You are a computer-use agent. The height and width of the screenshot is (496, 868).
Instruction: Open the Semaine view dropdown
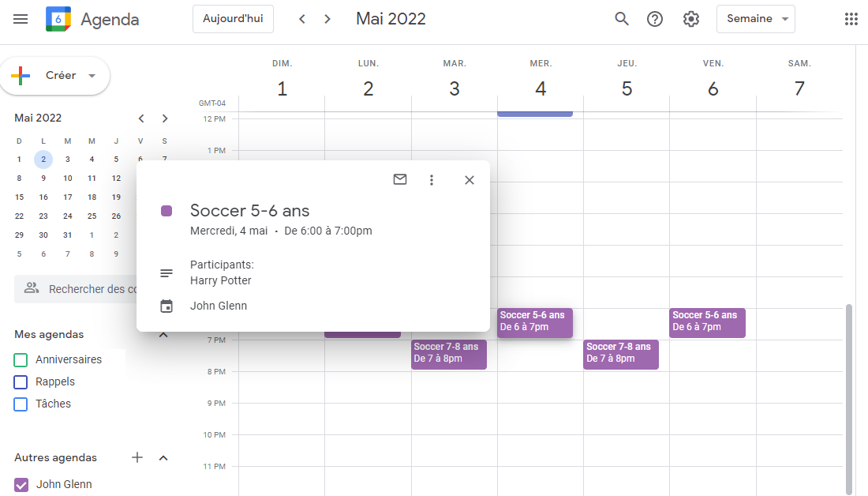[x=756, y=19]
